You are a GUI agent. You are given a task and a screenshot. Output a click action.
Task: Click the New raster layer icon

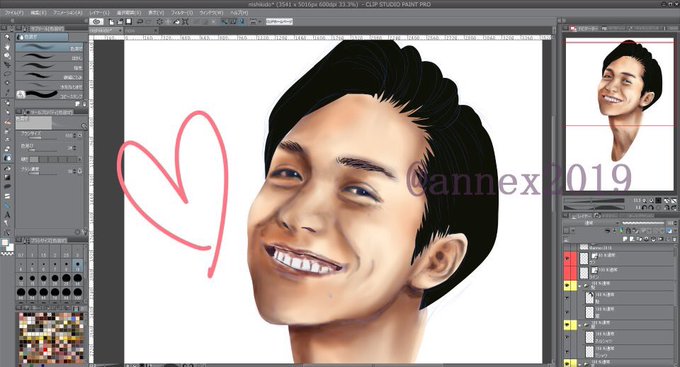tap(625, 239)
